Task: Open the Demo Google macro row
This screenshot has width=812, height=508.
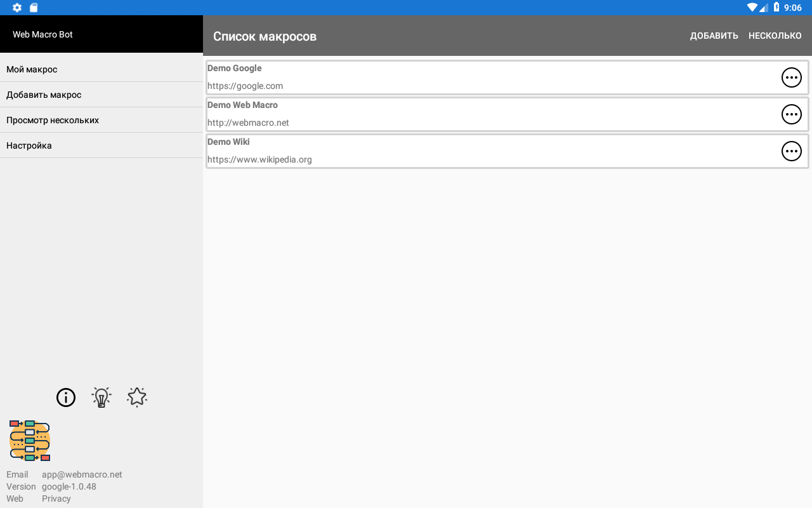Action: pos(507,77)
